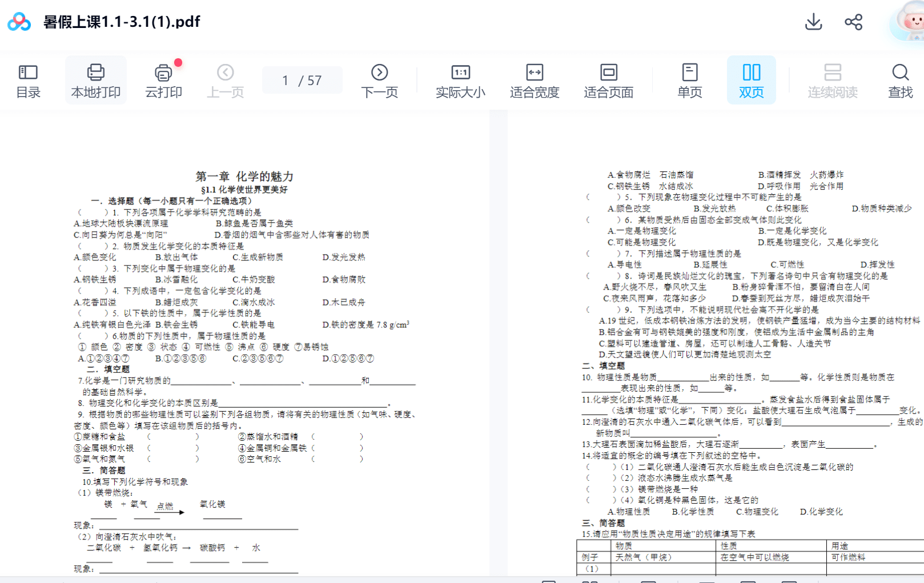This screenshot has height=583, width=924.
Task: Choose 适合宽度 fit width view
Action: coord(535,81)
